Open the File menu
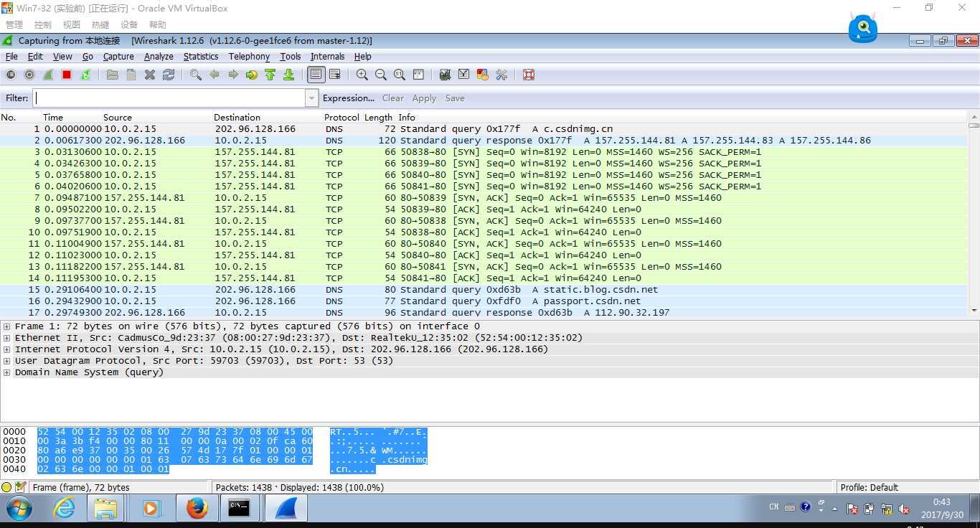980x528 pixels. point(11,57)
